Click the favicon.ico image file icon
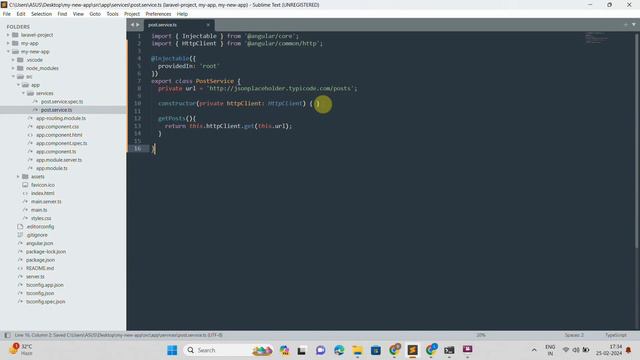Image resolution: width=640 pixels, height=360 pixels. (25, 185)
